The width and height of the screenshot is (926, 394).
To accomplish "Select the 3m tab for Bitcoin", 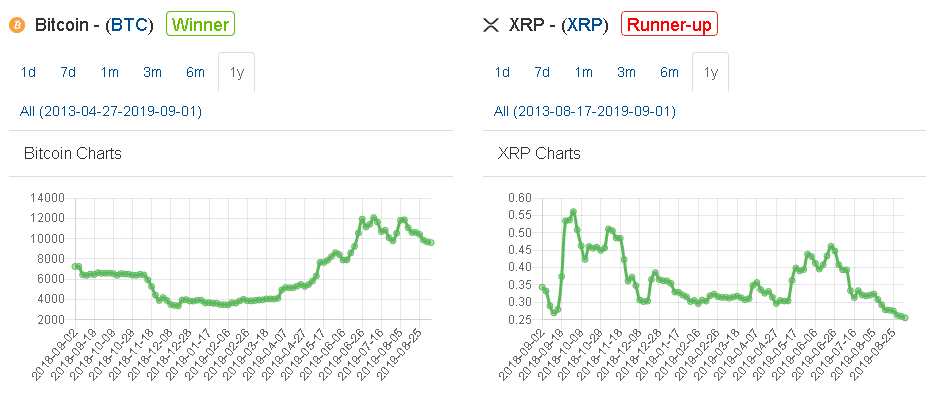I will tap(152, 73).
